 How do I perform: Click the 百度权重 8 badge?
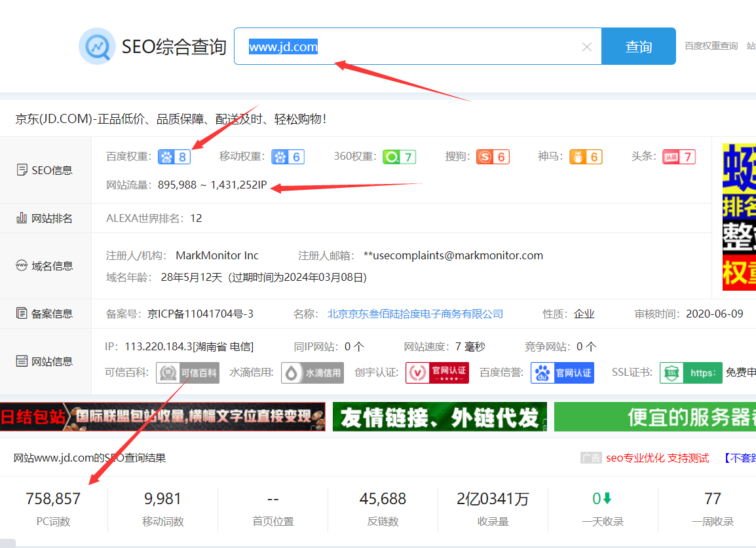(x=174, y=156)
